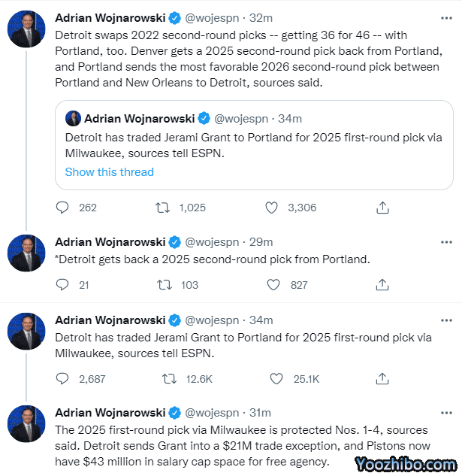This screenshot has height=476, width=462.
Task: Share the Jerami Grant trade tweet
Action: pos(382,379)
